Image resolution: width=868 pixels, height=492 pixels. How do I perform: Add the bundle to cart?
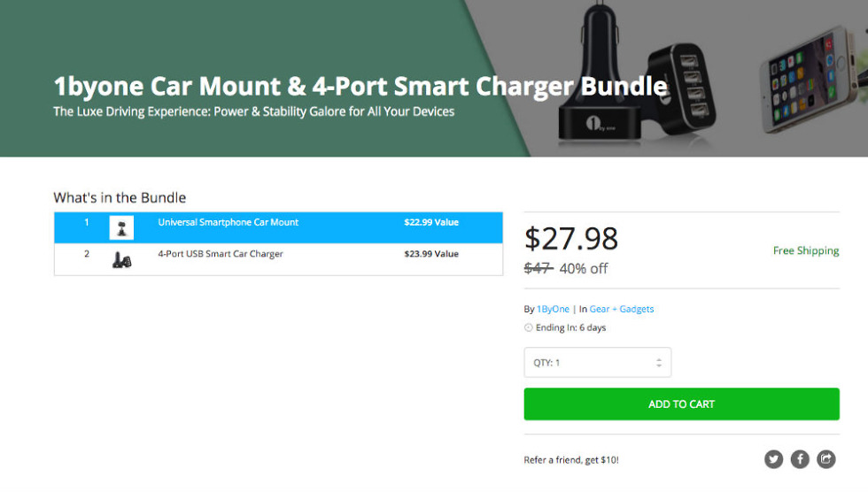tap(681, 404)
